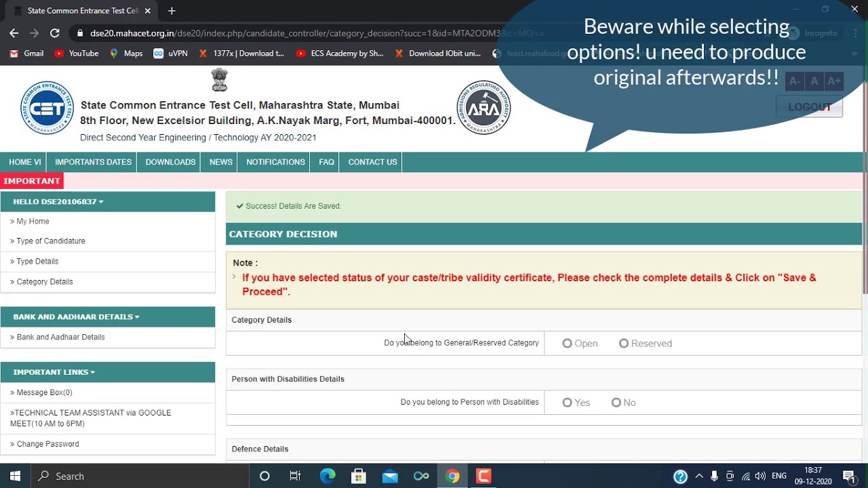Click the ENG language indicator
This screenshot has height=488, width=868.
click(x=779, y=476)
